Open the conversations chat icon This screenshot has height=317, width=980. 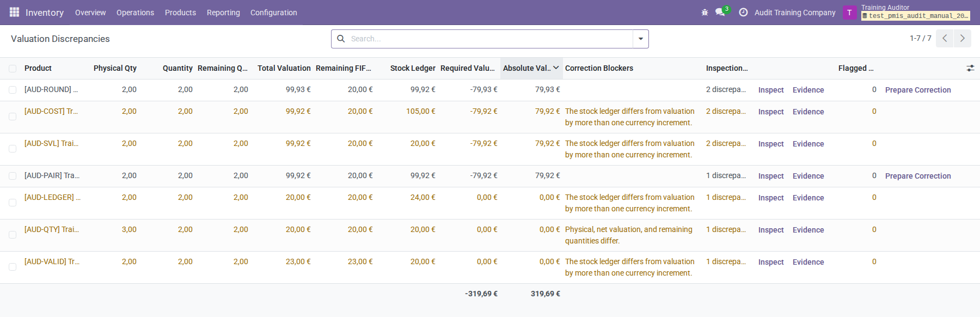(720, 12)
